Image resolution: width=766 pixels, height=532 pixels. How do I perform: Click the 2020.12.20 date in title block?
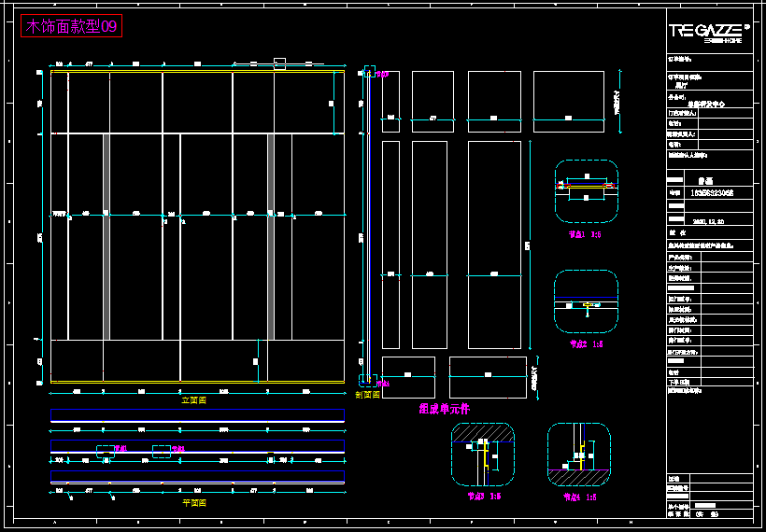click(708, 221)
